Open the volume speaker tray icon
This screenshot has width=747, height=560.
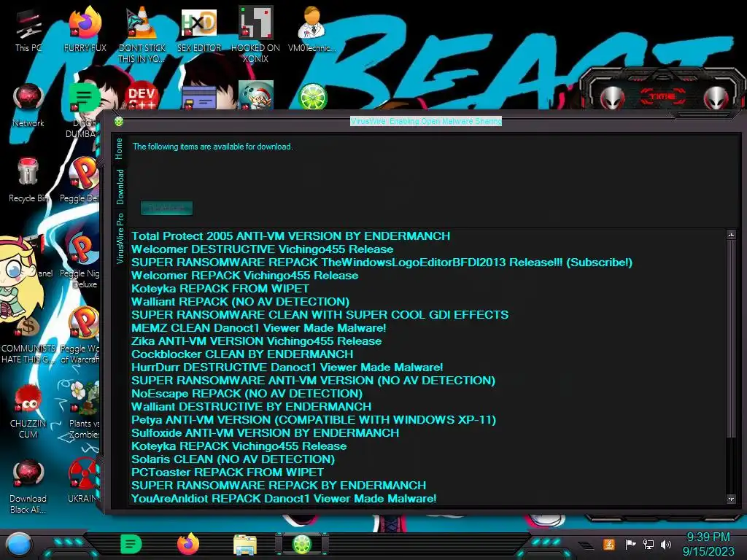click(x=666, y=544)
